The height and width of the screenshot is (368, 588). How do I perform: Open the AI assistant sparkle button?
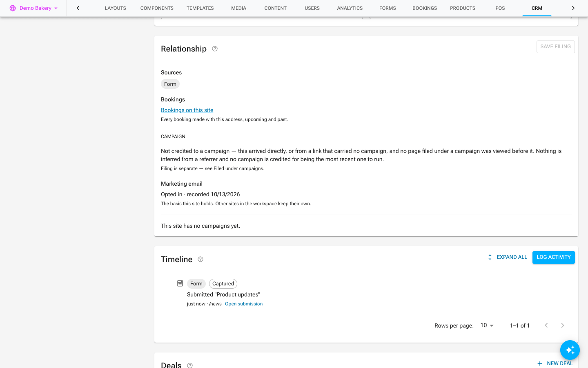570,350
